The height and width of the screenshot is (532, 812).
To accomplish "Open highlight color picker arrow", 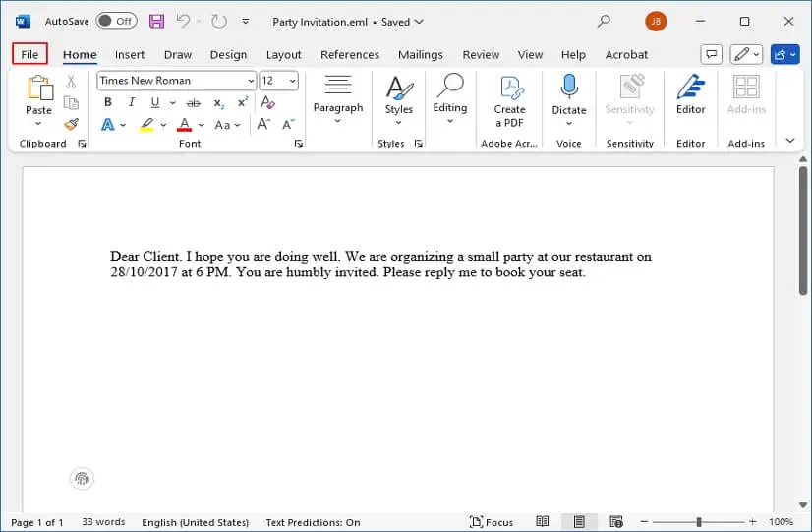I will [163, 125].
